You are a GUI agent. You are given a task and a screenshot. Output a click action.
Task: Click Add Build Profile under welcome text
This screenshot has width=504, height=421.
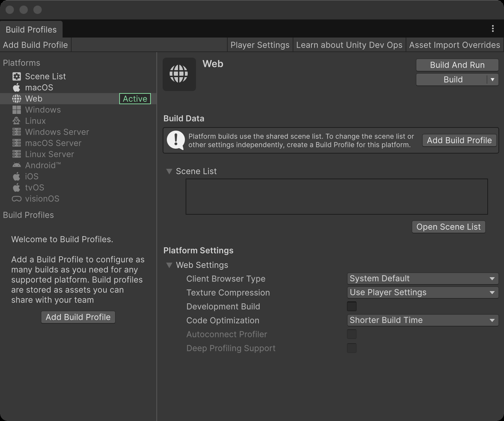[78, 317]
